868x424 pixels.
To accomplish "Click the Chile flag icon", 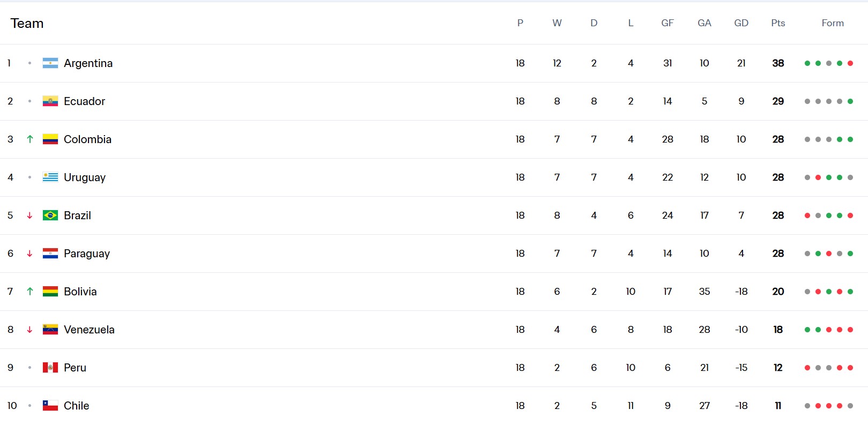I will coord(50,406).
